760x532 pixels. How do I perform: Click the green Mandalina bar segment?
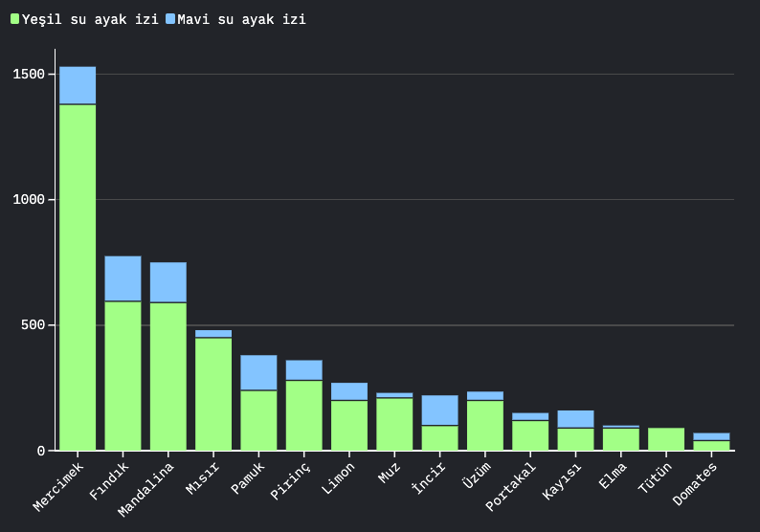click(x=168, y=376)
